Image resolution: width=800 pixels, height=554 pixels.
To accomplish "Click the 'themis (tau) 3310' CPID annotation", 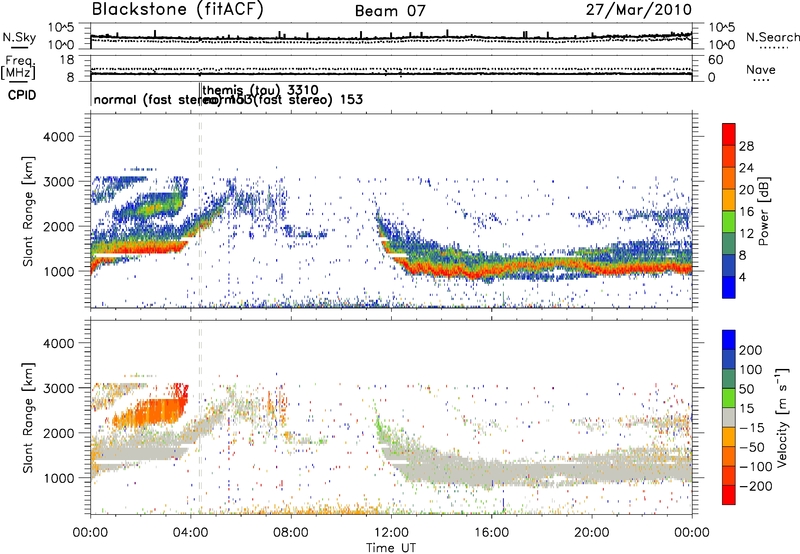I will click(260, 90).
